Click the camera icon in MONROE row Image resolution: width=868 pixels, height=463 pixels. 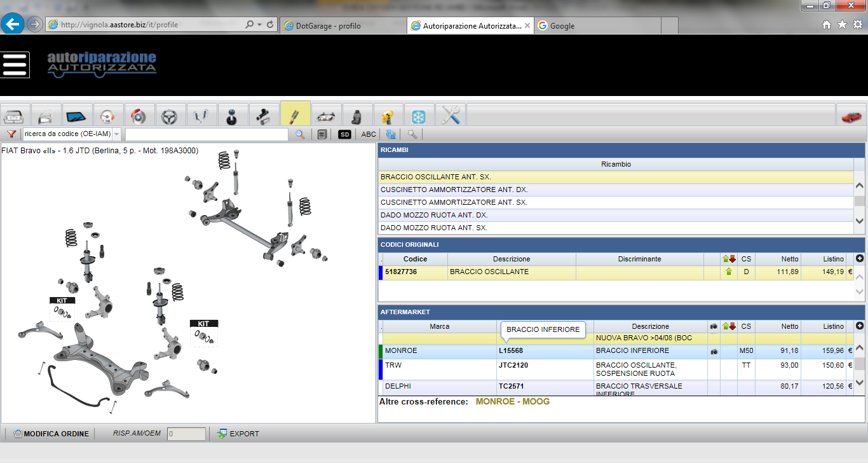714,351
